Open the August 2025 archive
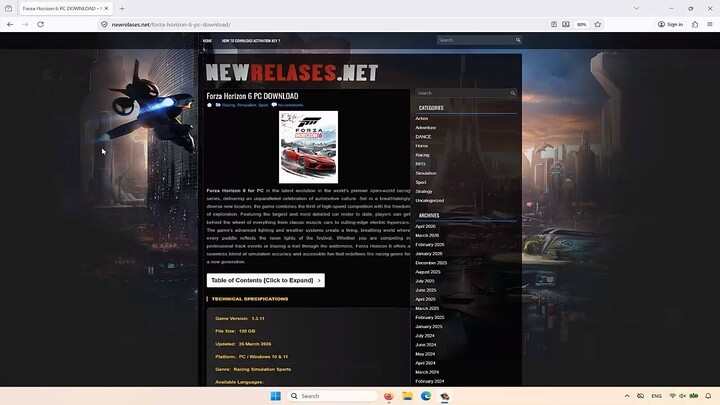The height and width of the screenshot is (405, 720). click(x=428, y=272)
